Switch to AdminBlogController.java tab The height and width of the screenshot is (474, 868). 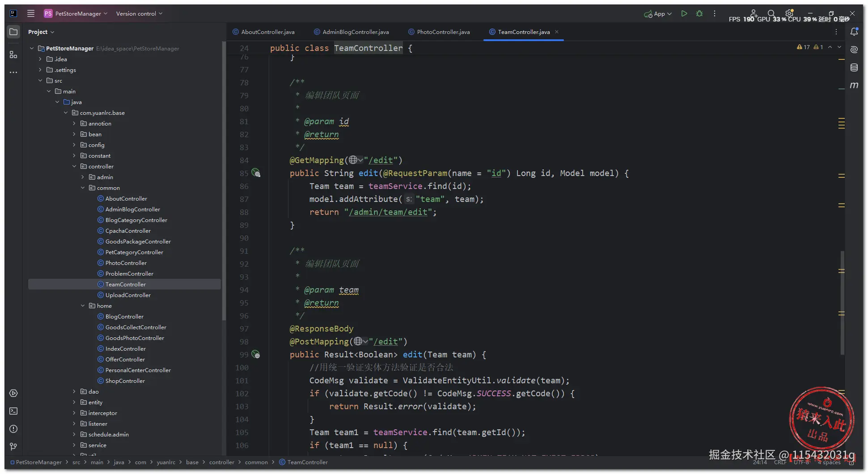click(x=351, y=32)
